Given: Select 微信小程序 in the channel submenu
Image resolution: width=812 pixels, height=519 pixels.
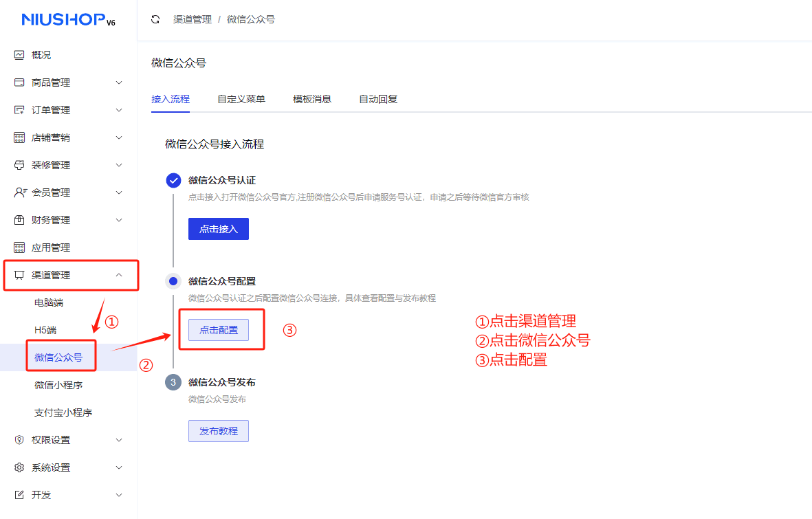Looking at the screenshot, I should pos(58,385).
